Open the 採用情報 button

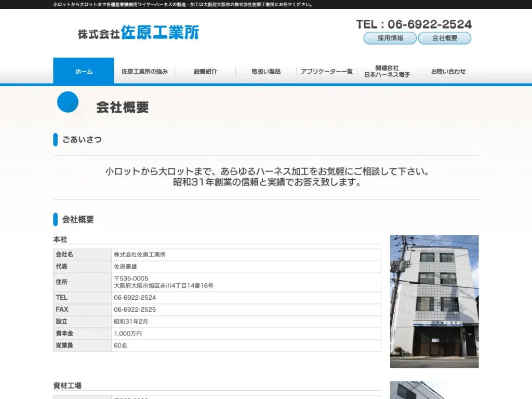[390, 38]
